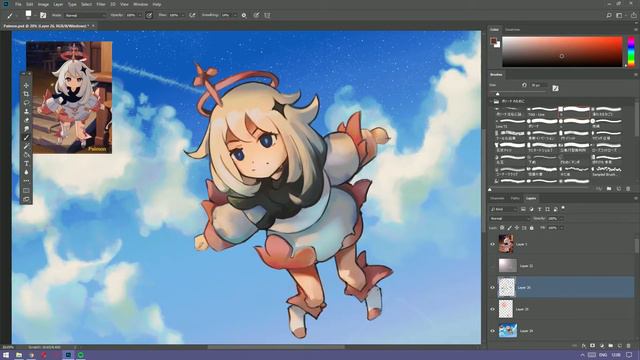Hide Layer 1 using its eye icon
Image resolution: width=640 pixels, height=360 pixels.
(x=492, y=244)
